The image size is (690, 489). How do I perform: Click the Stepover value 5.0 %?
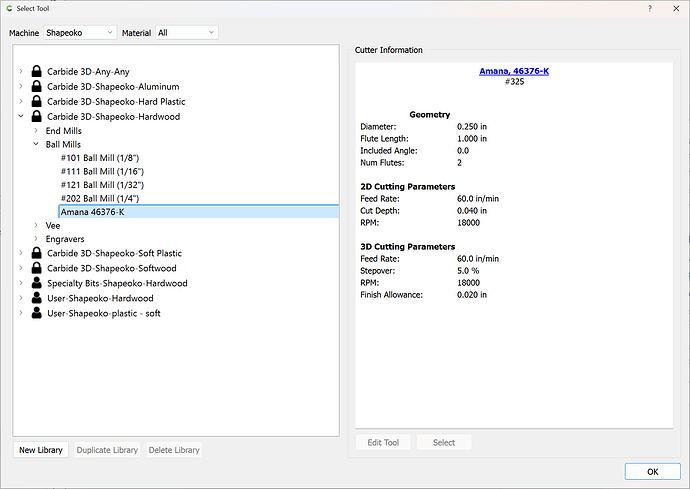click(468, 271)
